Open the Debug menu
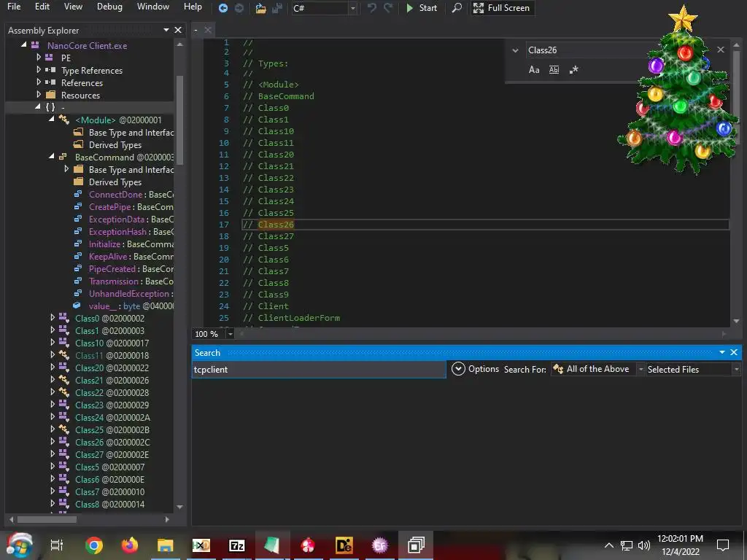747x560 pixels. [x=109, y=7]
